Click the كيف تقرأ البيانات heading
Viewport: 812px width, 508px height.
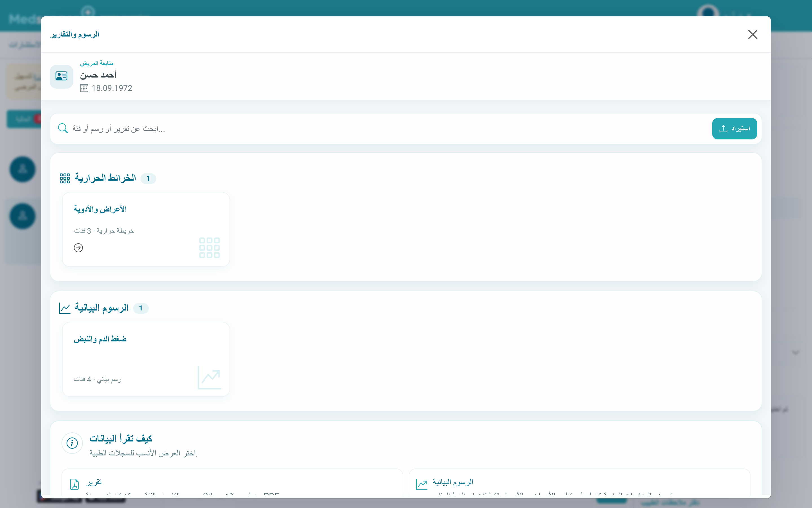[121, 439]
